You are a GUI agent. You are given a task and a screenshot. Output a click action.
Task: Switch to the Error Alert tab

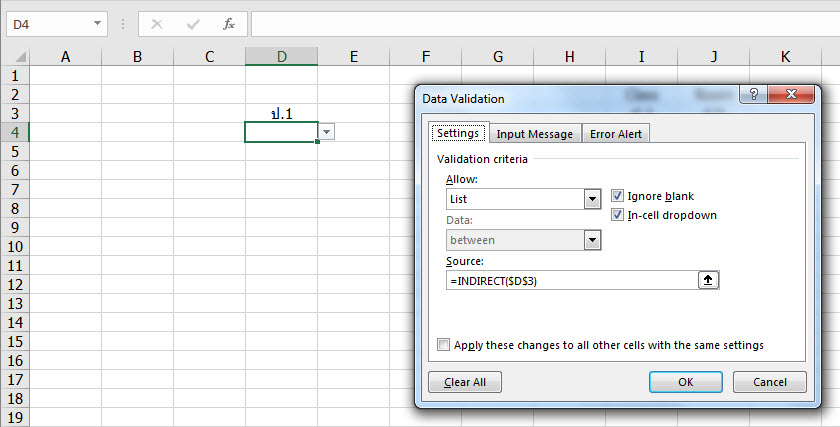tap(616, 134)
